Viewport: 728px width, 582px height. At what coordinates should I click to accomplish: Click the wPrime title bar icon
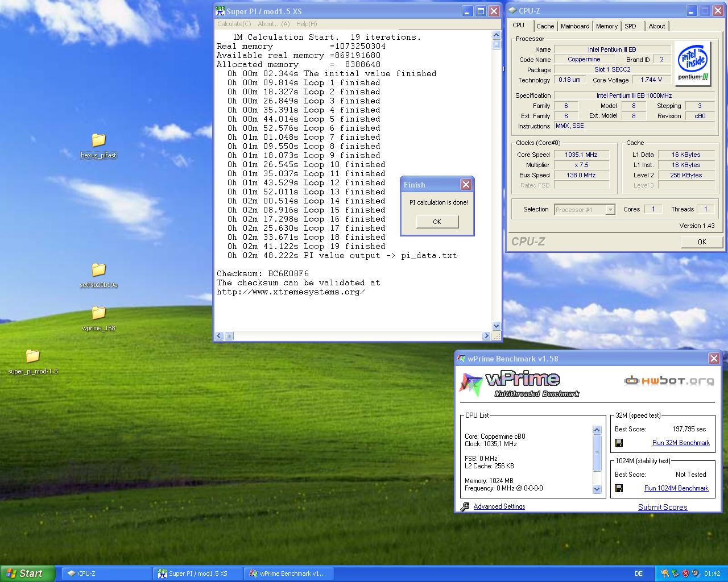pos(462,359)
